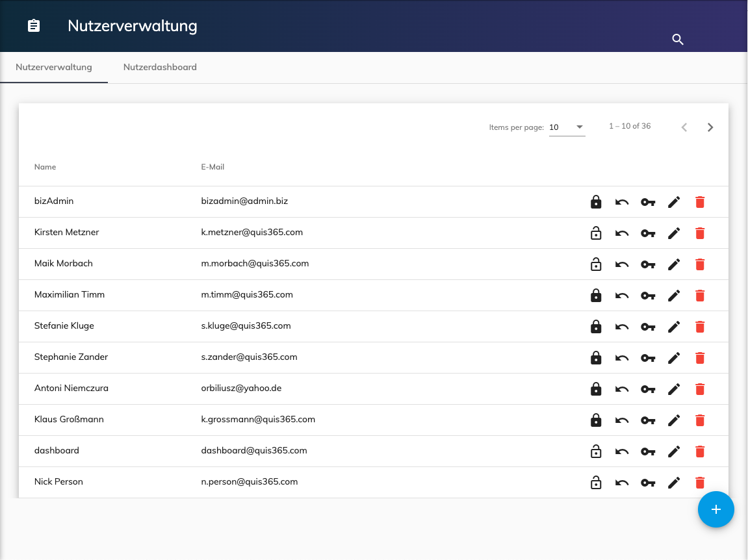Click key icon for dashboard user
The width and height of the screenshot is (748, 560).
tap(648, 452)
